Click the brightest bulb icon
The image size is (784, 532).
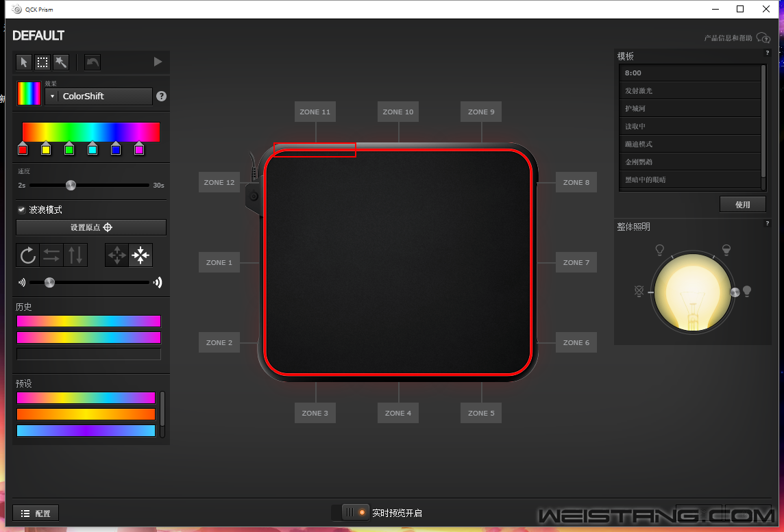pyautogui.click(x=747, y=291)
